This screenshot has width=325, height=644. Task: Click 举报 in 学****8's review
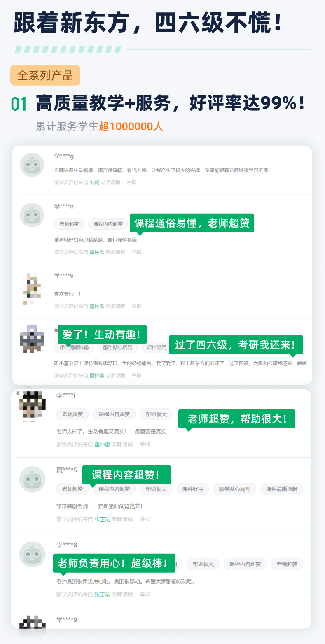(145, 594)
